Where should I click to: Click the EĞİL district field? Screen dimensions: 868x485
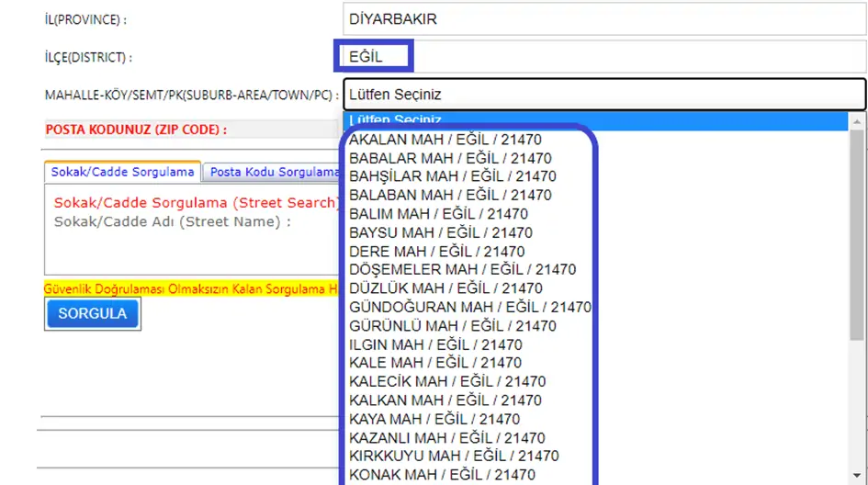[x=603, y=56]
